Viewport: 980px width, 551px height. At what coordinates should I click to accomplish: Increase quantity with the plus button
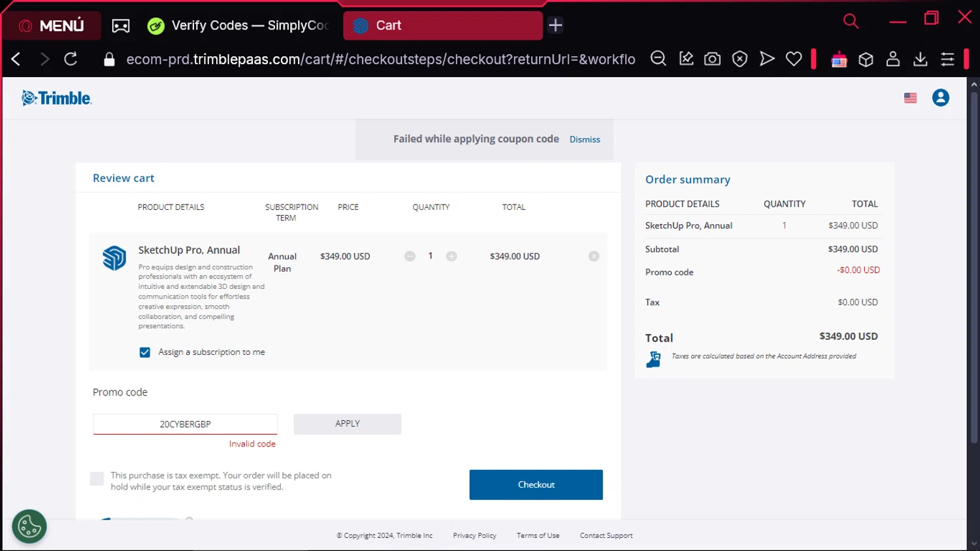tap(451, 256)
